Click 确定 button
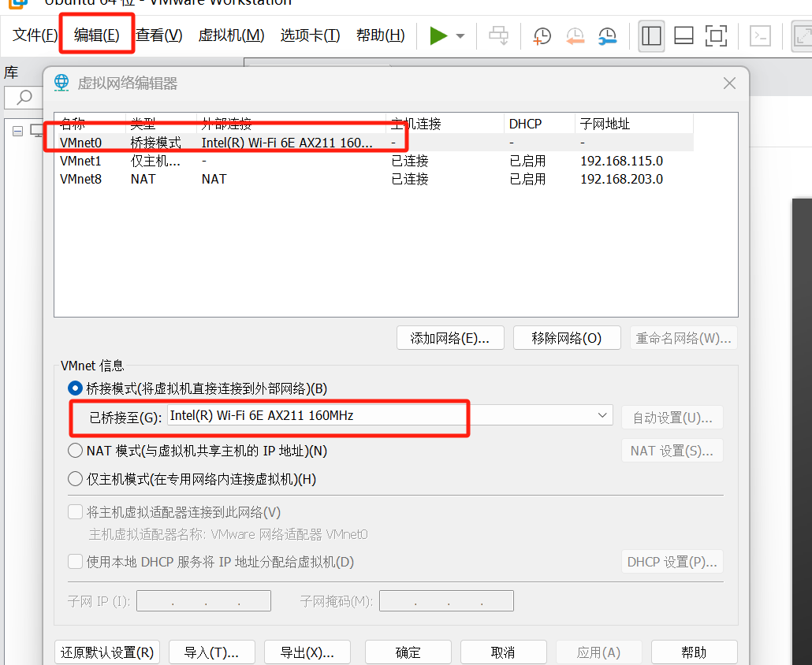This screenshot has width=812, height=665. [x=408, y=652]
